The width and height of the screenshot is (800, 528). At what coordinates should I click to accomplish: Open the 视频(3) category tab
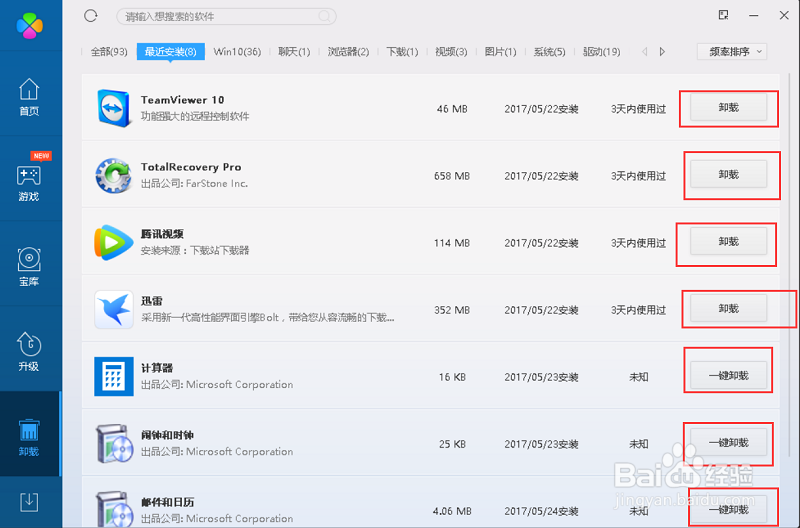click(x=451, y=52)
